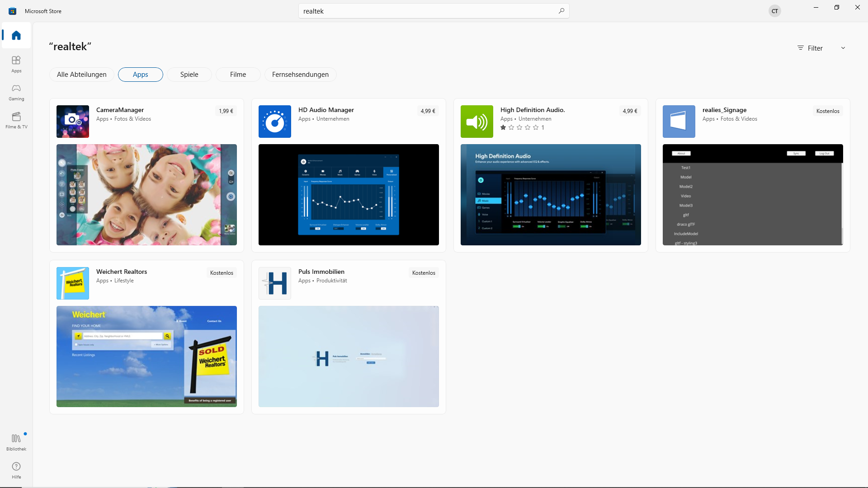The height and width of the screenshot is (488, 868).
Task: Open the realies_Signage title link
Action: point(724,110)
